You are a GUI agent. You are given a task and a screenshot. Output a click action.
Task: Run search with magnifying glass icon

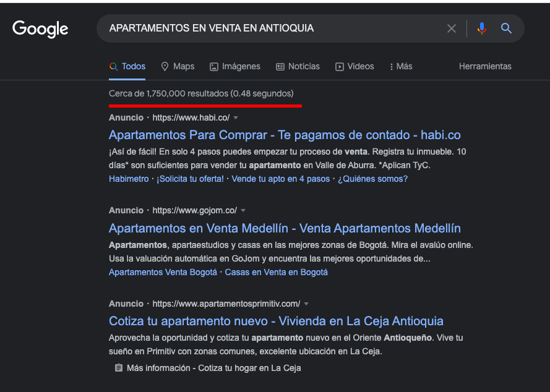(x=506, y=28)
